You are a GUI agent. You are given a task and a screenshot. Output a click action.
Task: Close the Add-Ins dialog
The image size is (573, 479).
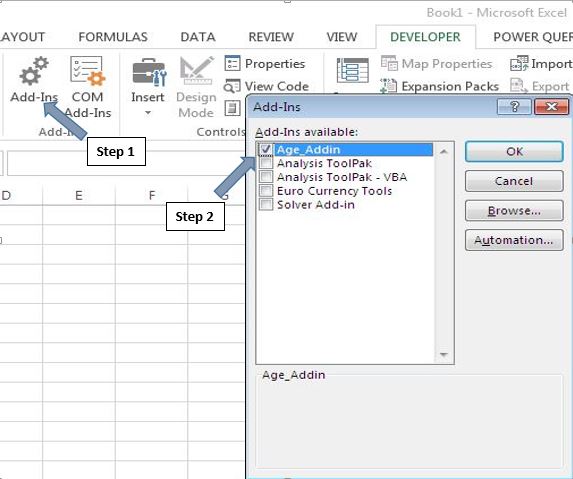tap(551, 107)
